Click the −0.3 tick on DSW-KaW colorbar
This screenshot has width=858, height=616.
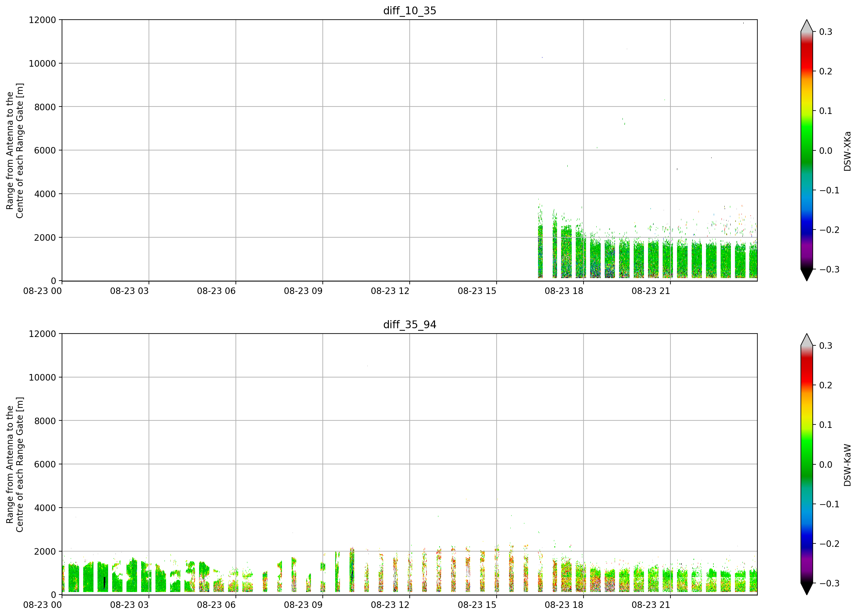pos(829,583)
